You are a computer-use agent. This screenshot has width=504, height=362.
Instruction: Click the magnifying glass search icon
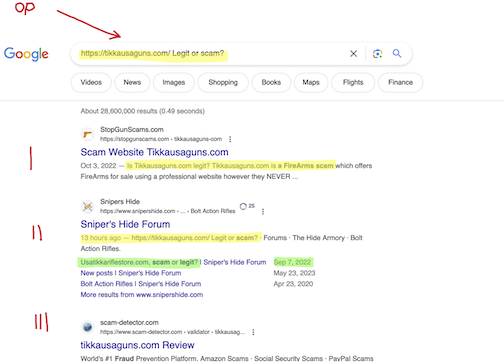tap(397, 53)
